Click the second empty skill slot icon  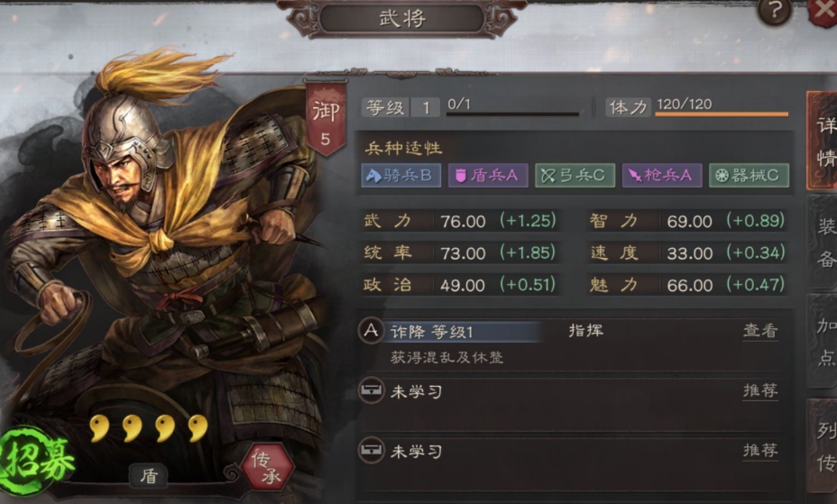click(371, 451)
